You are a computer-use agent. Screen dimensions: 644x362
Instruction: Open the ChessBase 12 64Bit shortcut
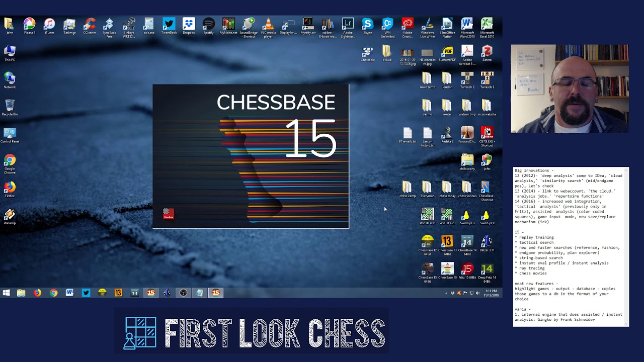click(x=427, y=245)
